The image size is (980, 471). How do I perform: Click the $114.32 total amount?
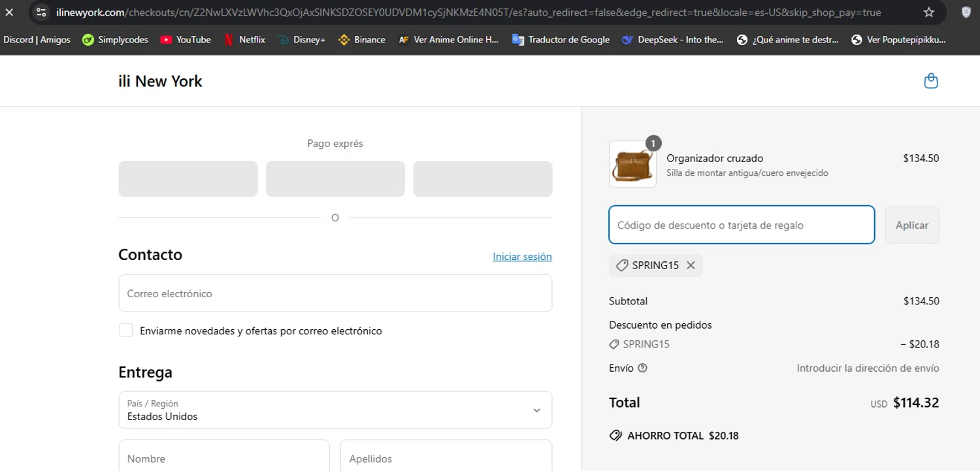[x=916, y=402]
